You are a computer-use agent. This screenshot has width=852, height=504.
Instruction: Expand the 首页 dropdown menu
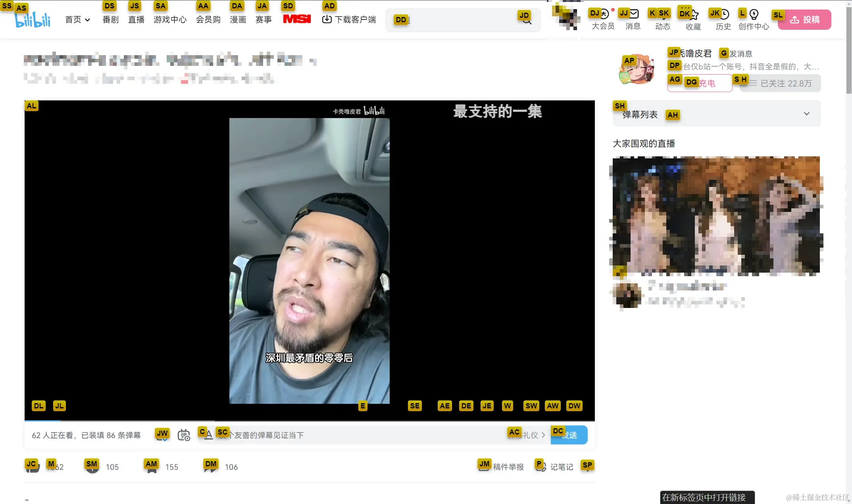point(88,20)
